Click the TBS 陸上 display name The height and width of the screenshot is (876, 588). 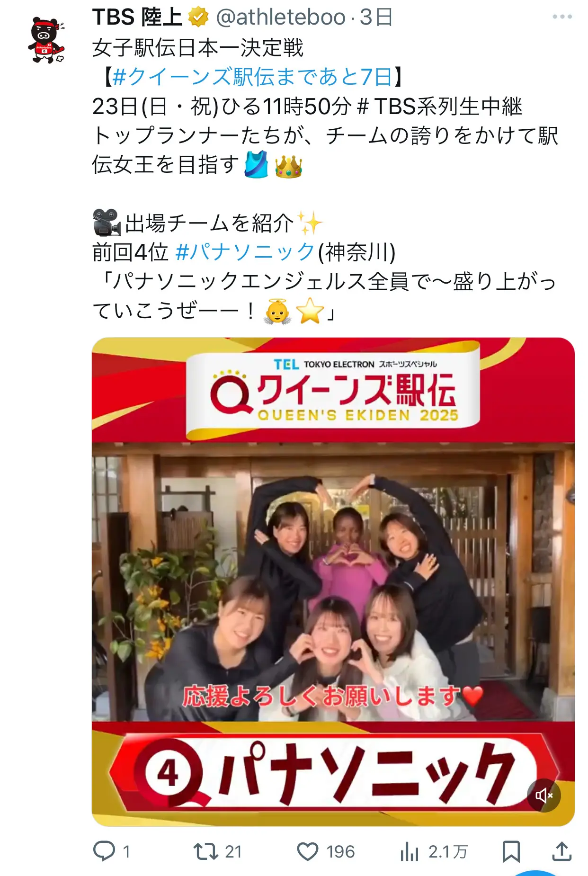(137, 18)
